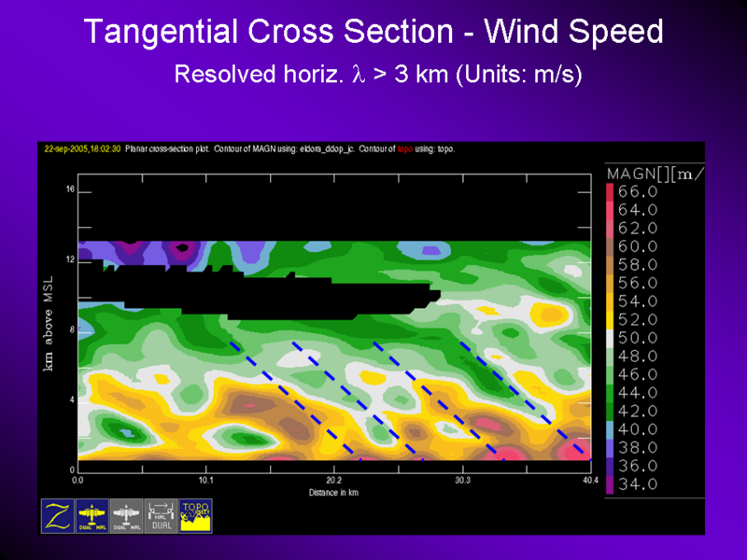Viewport: 747px width, 560px height.
Task: Select the gray airplane DUAL NRL icon
Action: tap(127, 516)
